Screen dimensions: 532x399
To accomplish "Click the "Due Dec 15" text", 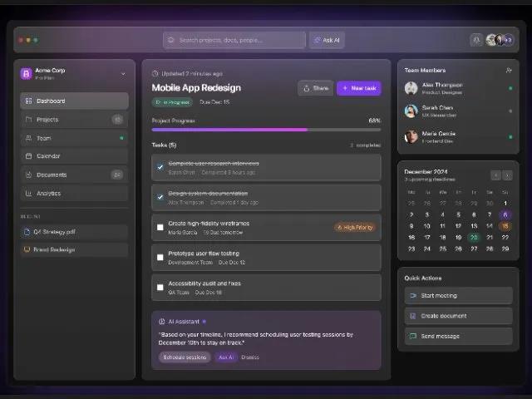I will pos(214,102).
